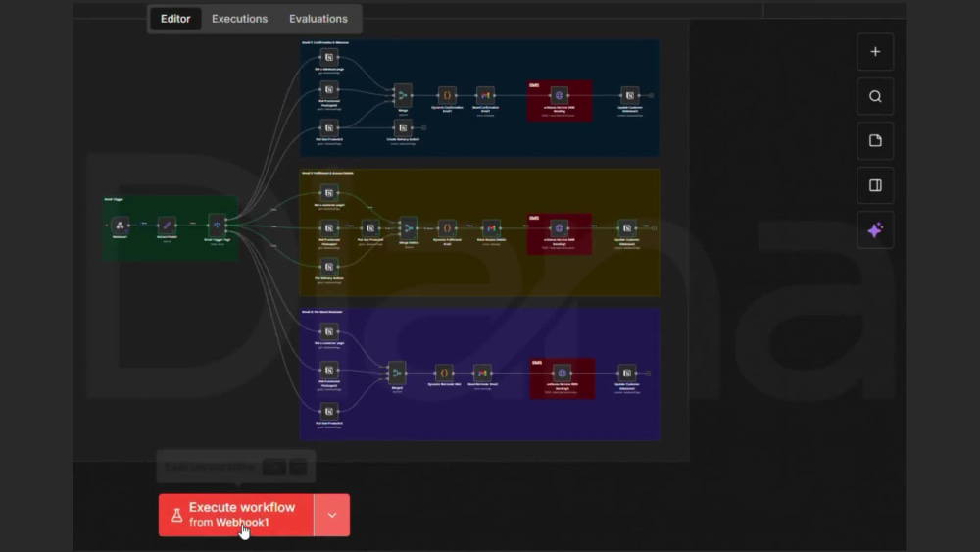Select the Email Trigger Tag switch node
The image size is (980, 552).
[x=217, y=226]
